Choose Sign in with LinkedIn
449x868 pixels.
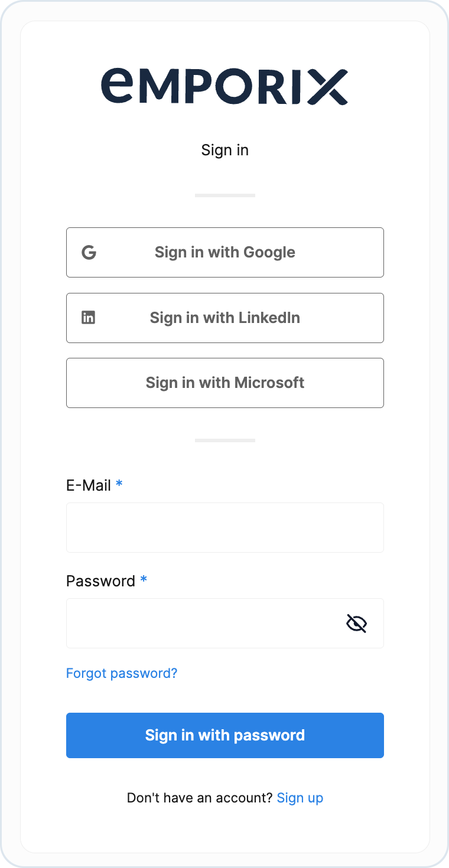click(224, 318)
